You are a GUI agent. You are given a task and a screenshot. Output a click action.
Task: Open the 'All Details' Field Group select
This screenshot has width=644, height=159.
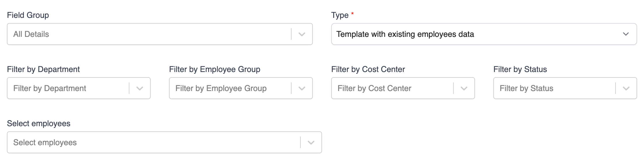(144, 34)
